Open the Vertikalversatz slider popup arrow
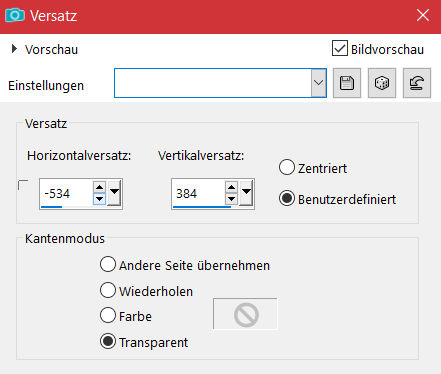The width and height of the screenshot is (441, 374). (x=246, y=192)
